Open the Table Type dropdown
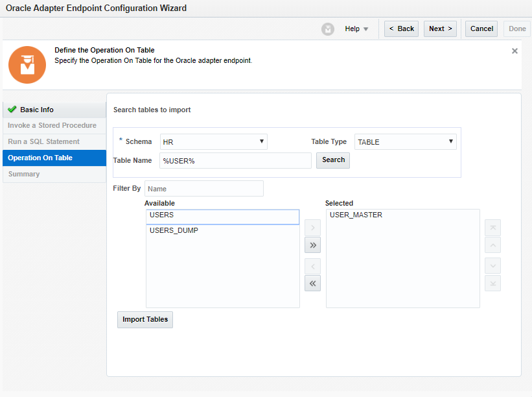This screenshot has width=532, height=397. pyautogui.click(x=404, y=141)
